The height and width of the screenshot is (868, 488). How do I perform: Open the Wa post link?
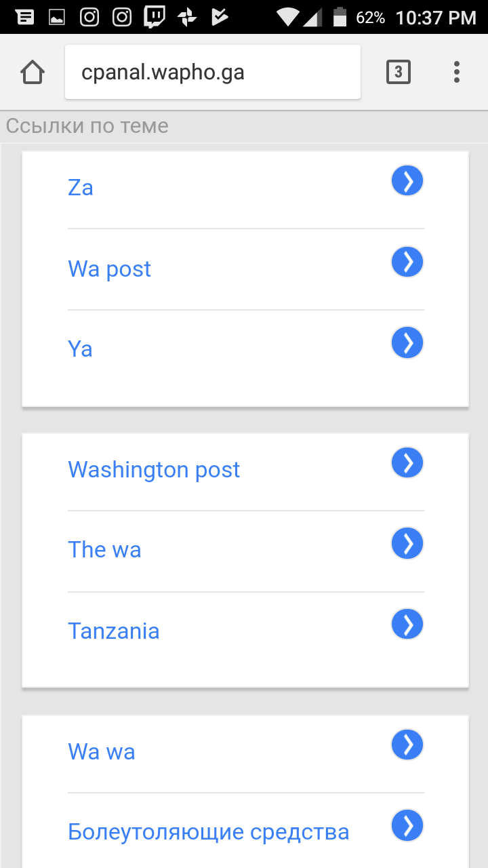click(110, 269)
